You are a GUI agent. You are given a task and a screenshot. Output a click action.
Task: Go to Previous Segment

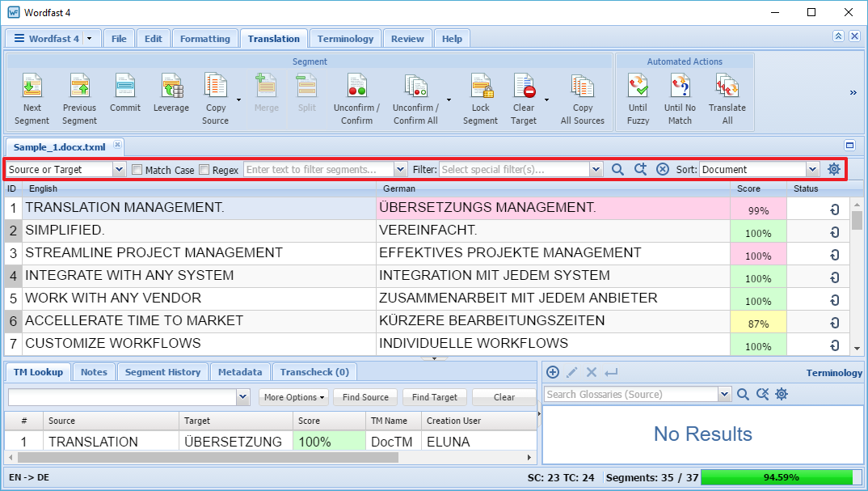tap(79, 99)
